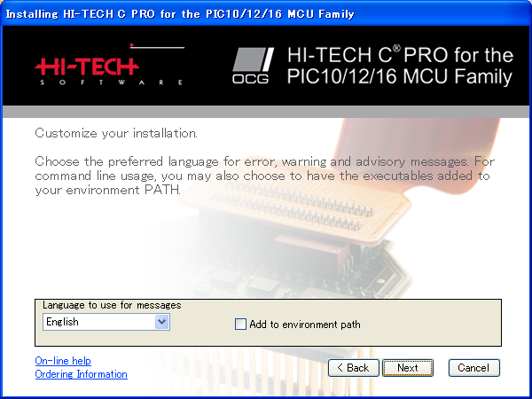The image size is (532, 399).
Task: Click the OCG logo icon
Action: coord(253,66)
